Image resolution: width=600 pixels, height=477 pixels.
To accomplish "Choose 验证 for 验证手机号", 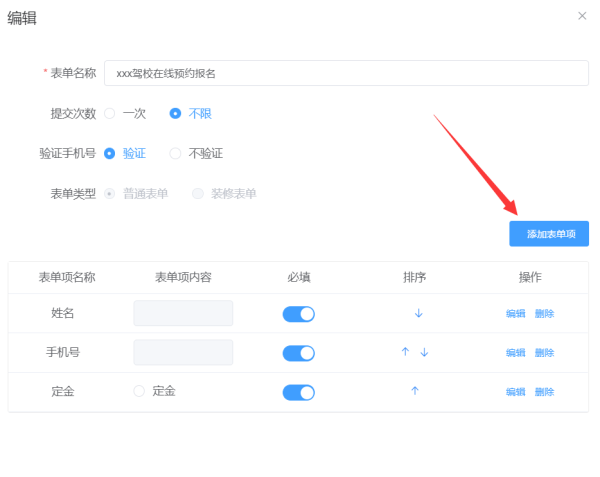I will 110,153.
